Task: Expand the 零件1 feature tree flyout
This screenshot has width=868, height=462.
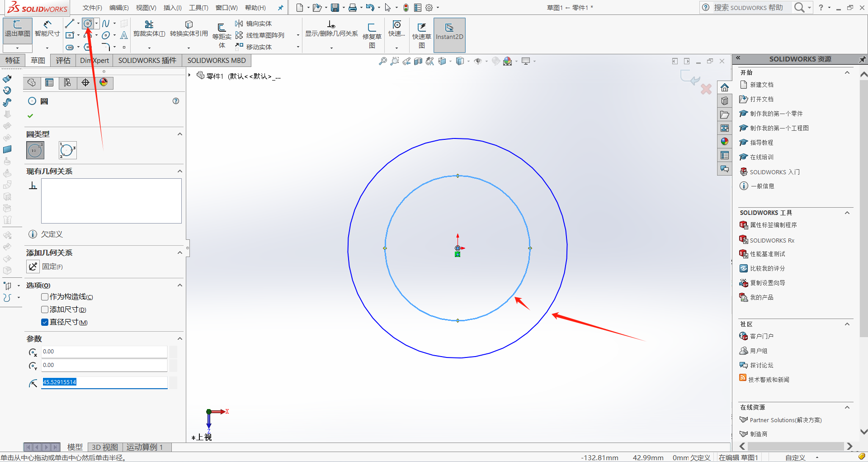Action: click(189, 75)
